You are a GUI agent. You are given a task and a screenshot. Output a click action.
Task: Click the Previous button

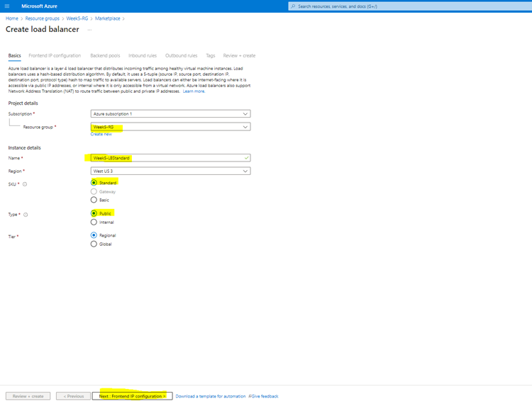(73, 396)
